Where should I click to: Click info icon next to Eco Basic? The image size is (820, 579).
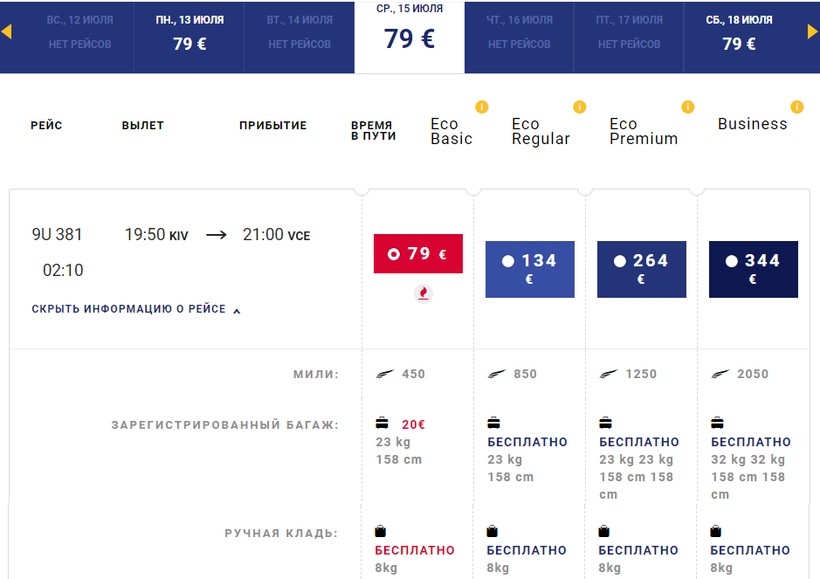(x=481, y=107)
